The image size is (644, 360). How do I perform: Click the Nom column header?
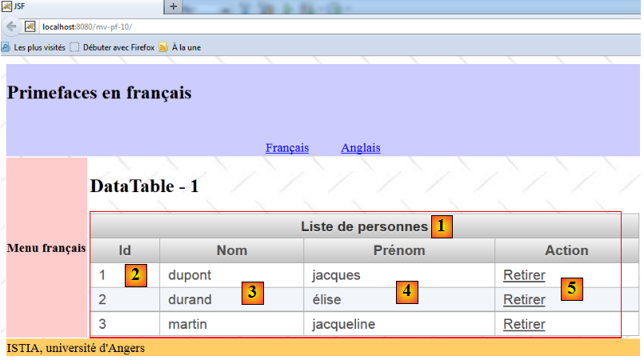tap(231, 250)
